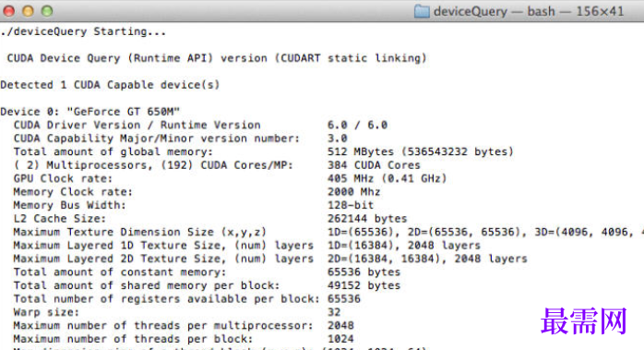The image size is (644, 350).
Task: Click the 49152 bytes shared memory value
Action: pyautogui.click(x=364, y=285)
